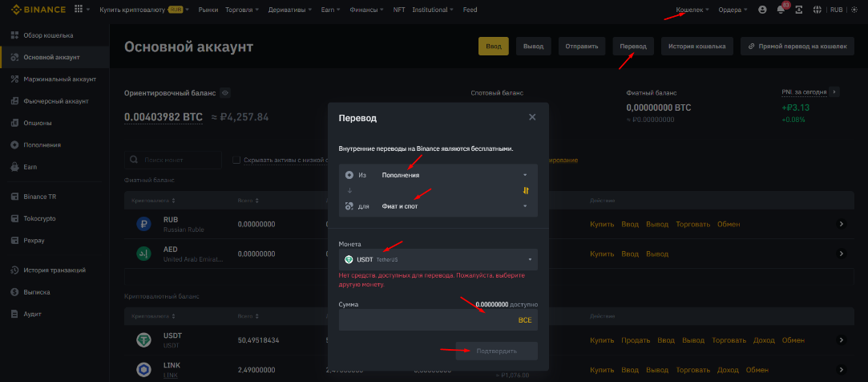Screen dimensions: 868x382
Task: Select RUB currency in header
Action: click(x=836, y=10)
